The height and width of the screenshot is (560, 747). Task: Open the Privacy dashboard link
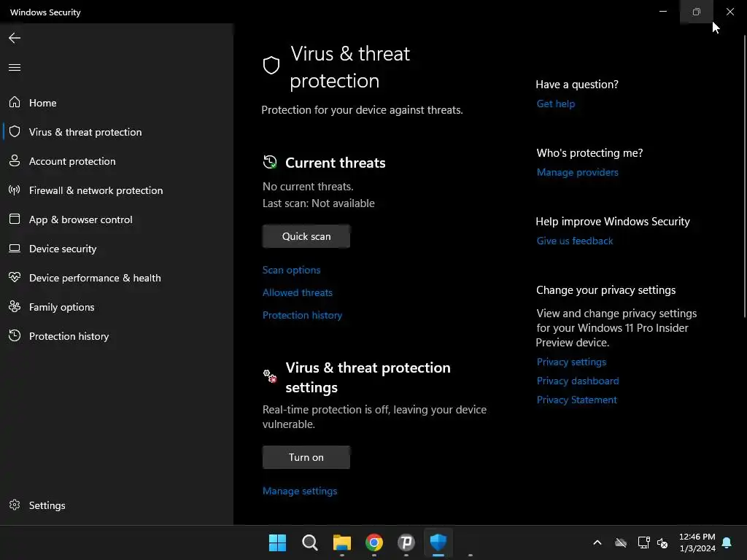click(577, 381)
